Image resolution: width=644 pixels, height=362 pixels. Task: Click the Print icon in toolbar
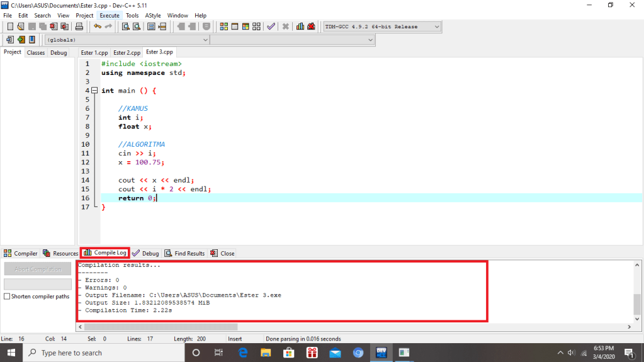click(x=79, y=26)
